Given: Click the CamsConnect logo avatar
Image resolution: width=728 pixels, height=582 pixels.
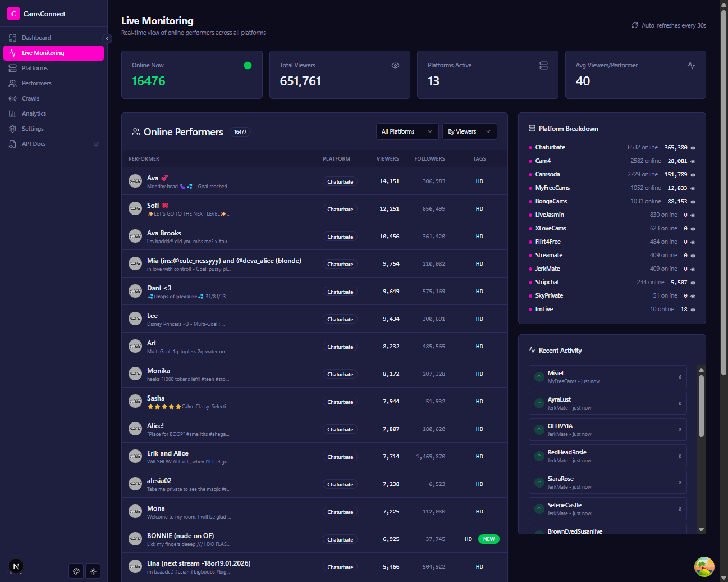Looking at the screenshot, I should (x=13, y=13).
